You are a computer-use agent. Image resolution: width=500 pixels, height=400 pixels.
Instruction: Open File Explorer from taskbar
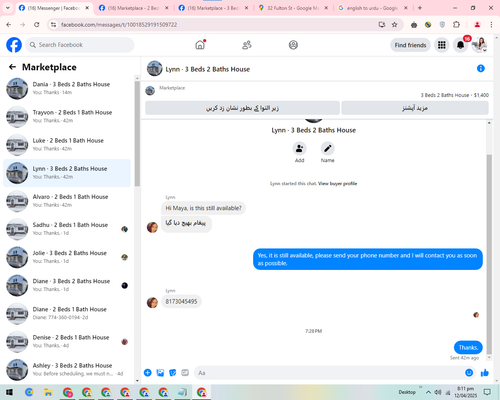pyautogui.click(x=48, y=392)
